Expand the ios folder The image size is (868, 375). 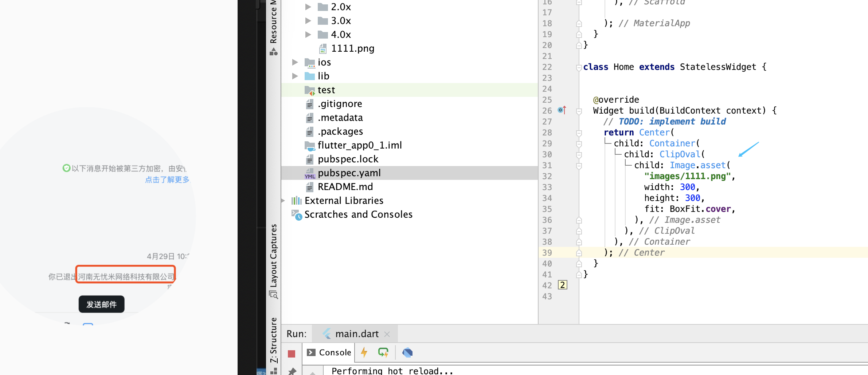(295, 62)
